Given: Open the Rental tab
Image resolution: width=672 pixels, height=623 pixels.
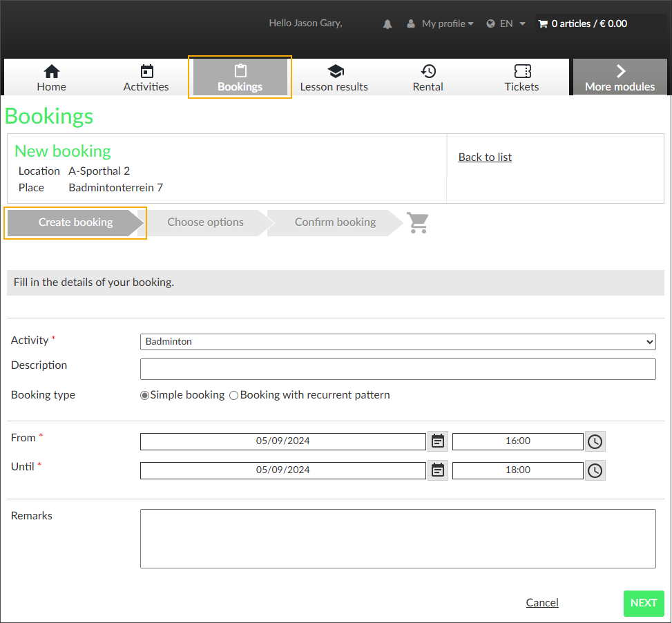Looking at the screenshot, I should (428, 77).
